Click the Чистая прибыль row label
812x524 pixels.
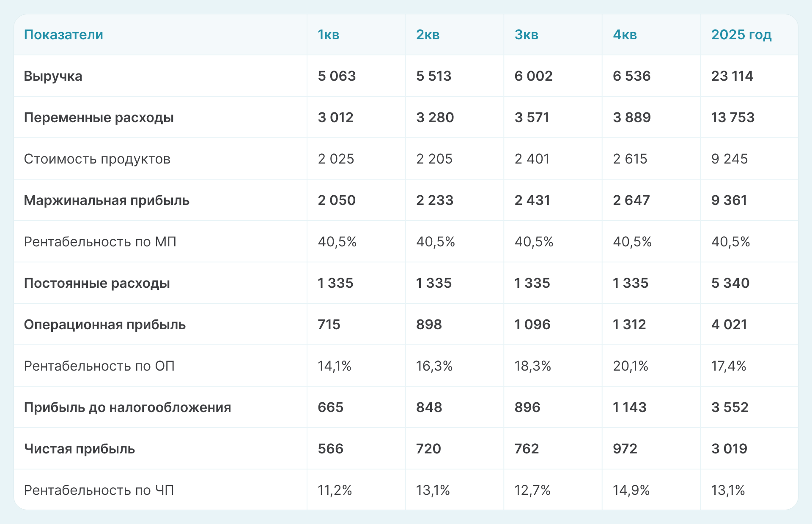79,449
